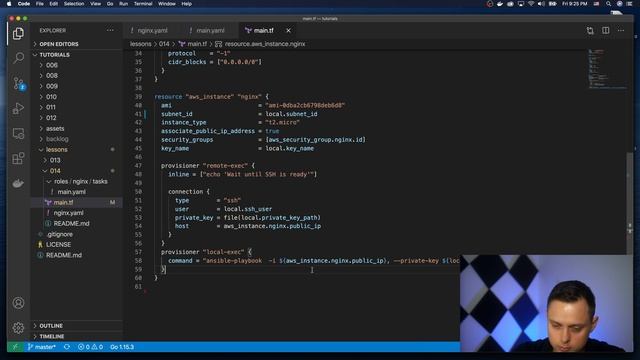This screenshot has width=640, height=360.
Task: Expand the Outline panel
Action: coord(51,326)
